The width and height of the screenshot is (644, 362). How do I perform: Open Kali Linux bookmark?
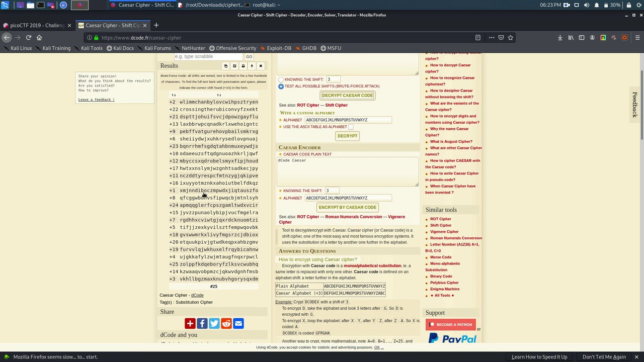point(17,48)
